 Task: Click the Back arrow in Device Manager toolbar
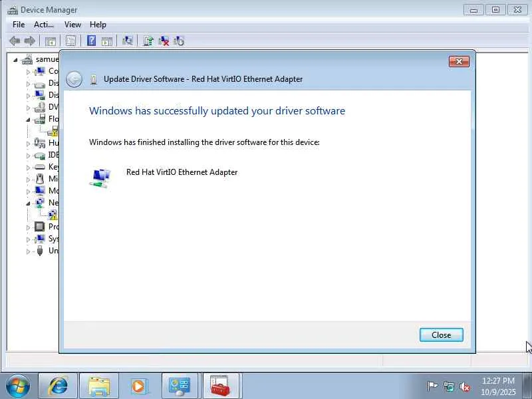click(x=15, y=41)
